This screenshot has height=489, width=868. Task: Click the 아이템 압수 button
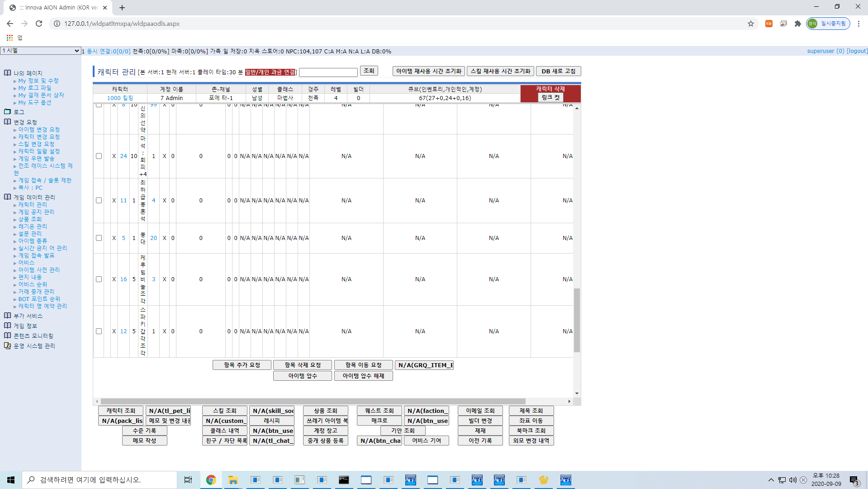coord(303,376)
